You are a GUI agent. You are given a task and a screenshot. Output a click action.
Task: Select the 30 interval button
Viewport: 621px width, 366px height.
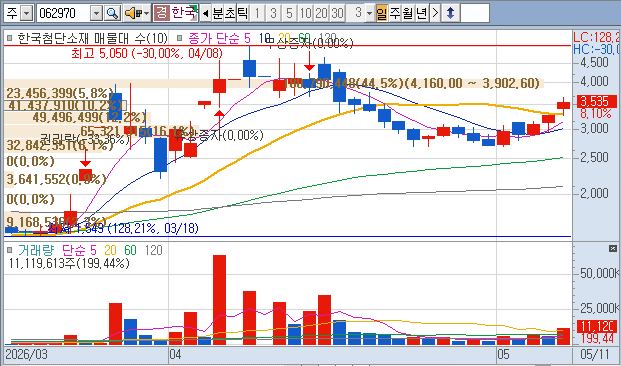(337, 13)
